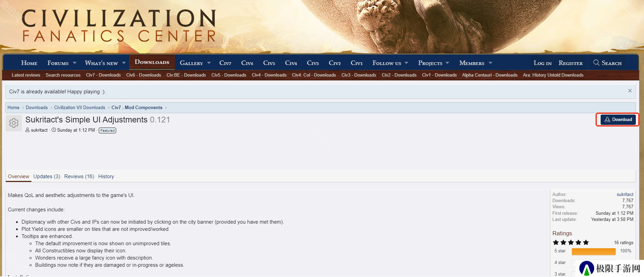This screenshot has width=644, height=277.
Task: Open What's New nav item
Action: tap(101, 63)
